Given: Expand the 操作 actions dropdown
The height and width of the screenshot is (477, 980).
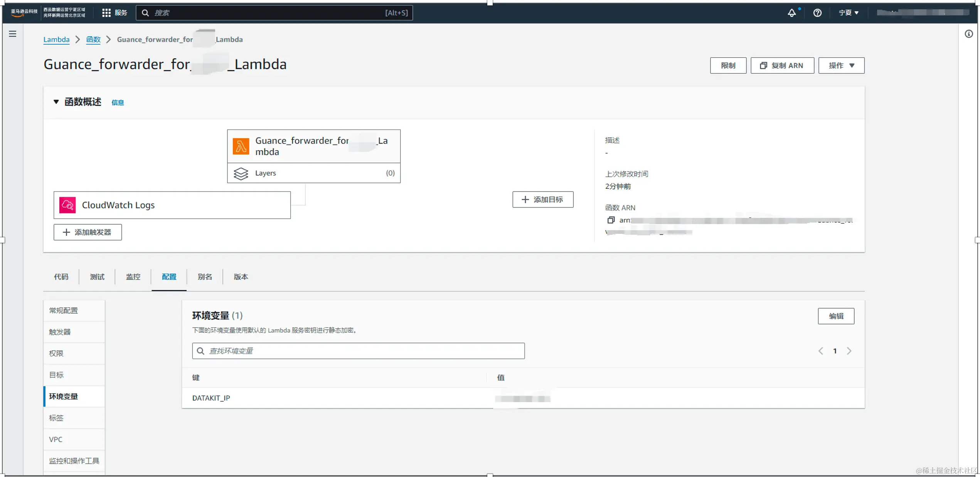Looking at the screenshot, I should pos(841,66).
